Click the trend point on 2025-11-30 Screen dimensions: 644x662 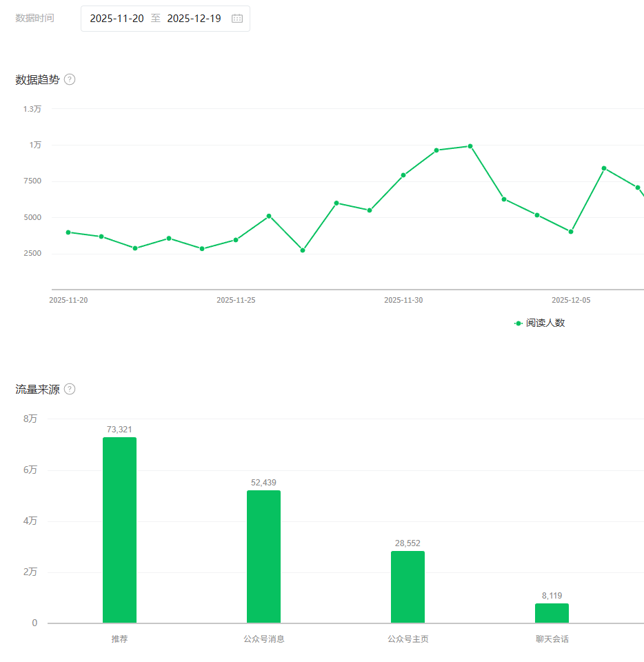click(x=403, y=175)
